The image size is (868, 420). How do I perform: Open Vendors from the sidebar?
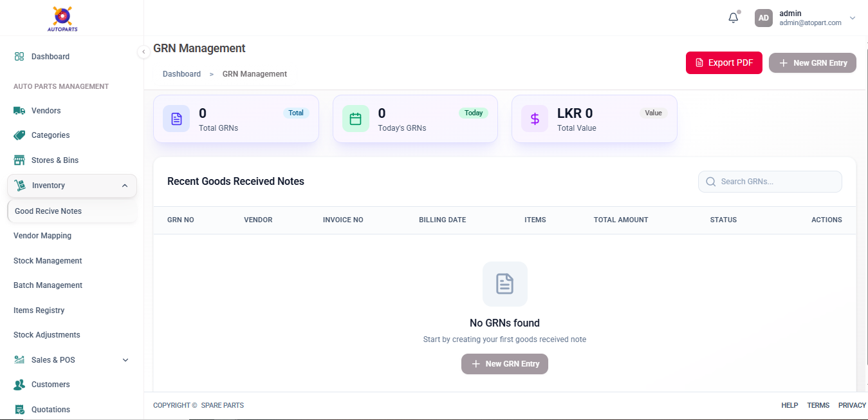pyautogui.click(x=46, y=111)
